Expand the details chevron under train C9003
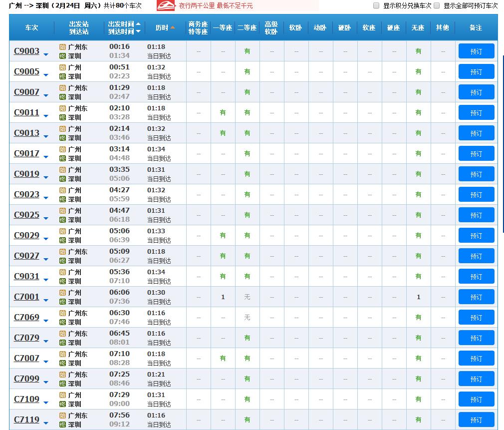The image size is (504, 430). [x=44, y=54]
